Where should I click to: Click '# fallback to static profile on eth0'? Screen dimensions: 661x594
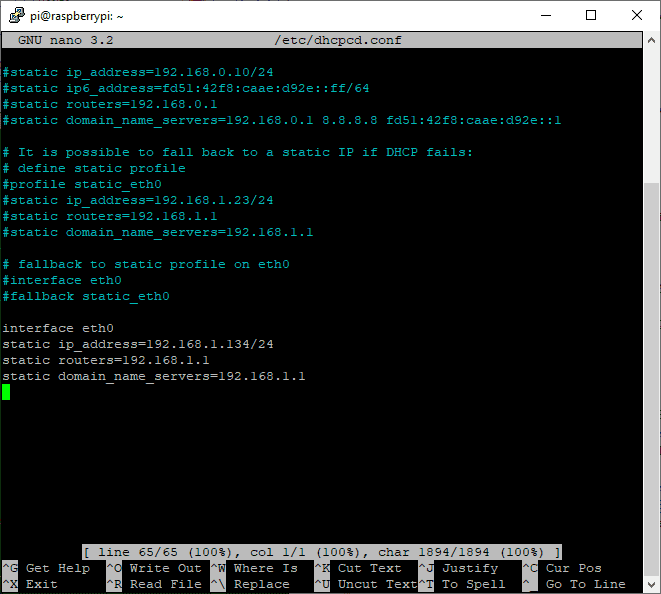pyautogui.click(x=146, y=264)
